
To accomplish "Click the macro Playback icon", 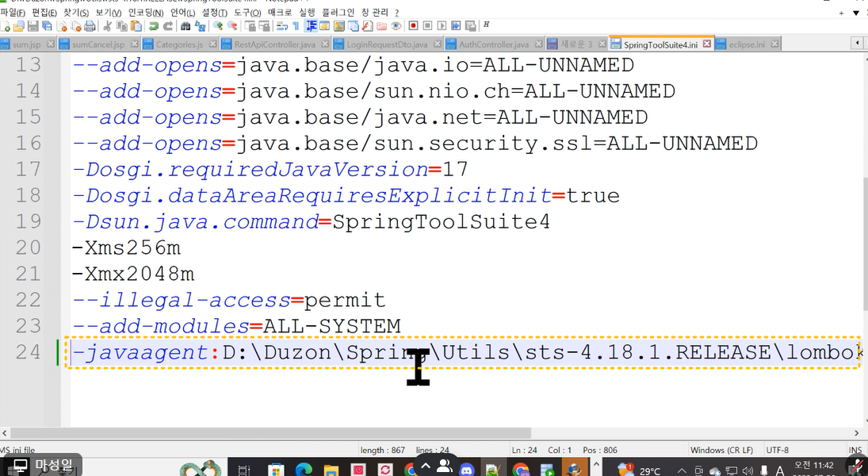I will pyautogui.click(x=442, y=26).
